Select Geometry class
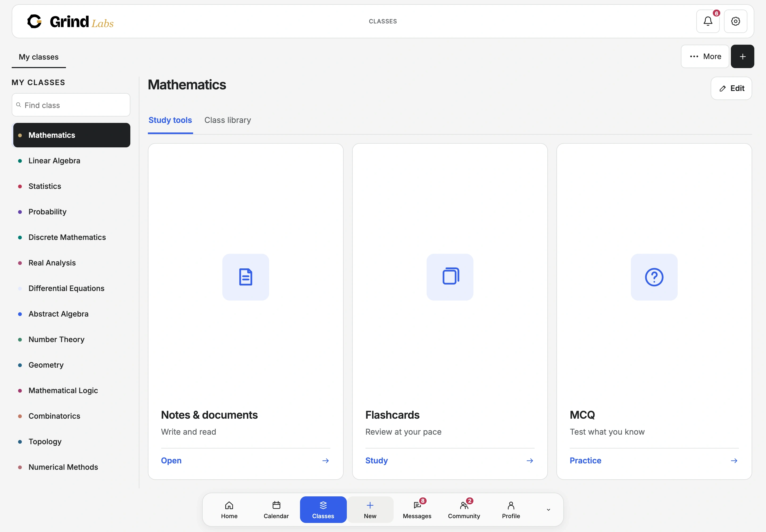 point(71,365)
